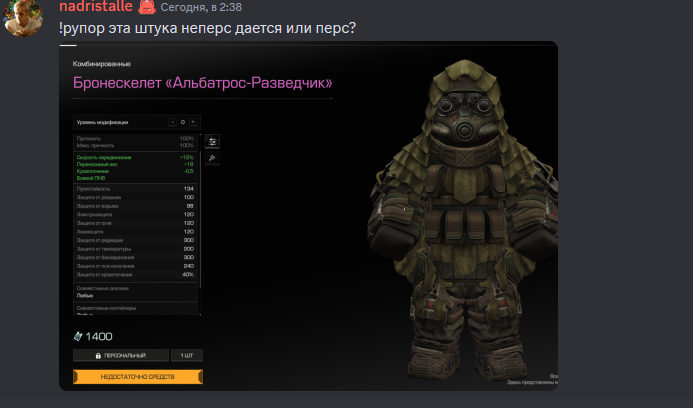
Task: Open the armor suit 3D preview image
Action: point(462,221)
